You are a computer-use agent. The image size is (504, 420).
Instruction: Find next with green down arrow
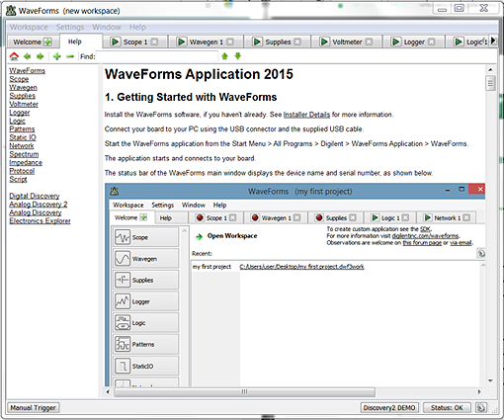click(238, 56)
